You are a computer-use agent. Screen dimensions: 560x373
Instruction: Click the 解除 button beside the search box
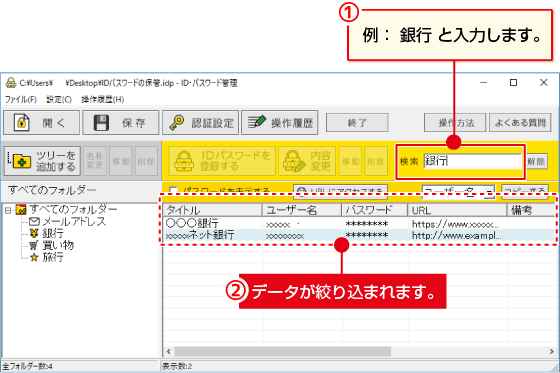coord(536,161)
